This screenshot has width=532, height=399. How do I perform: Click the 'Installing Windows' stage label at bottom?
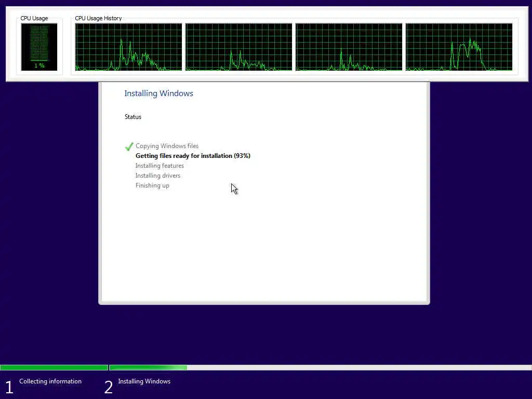[144, 381]
